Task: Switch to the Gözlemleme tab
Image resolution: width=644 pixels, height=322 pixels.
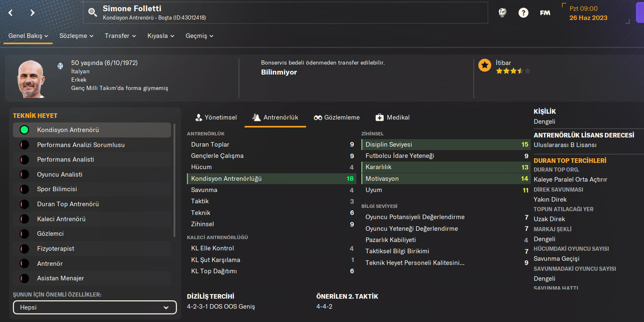Action: coord(337,117)
